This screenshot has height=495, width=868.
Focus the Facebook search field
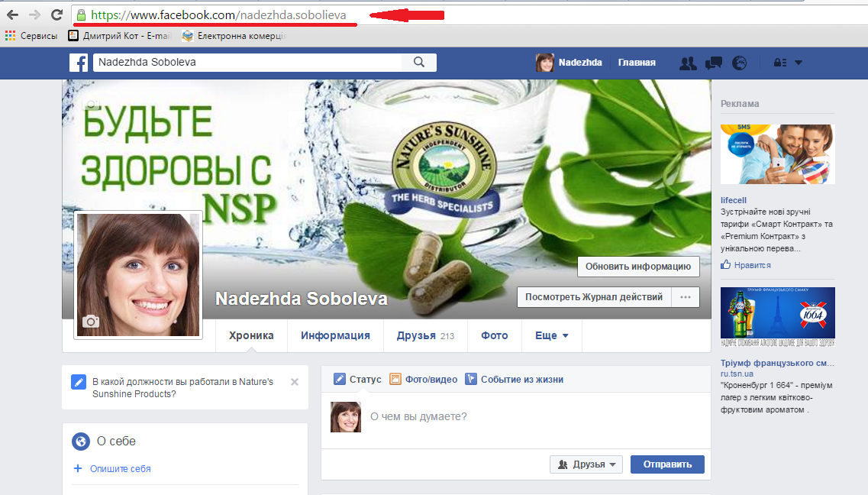click(x=247, y=63)
